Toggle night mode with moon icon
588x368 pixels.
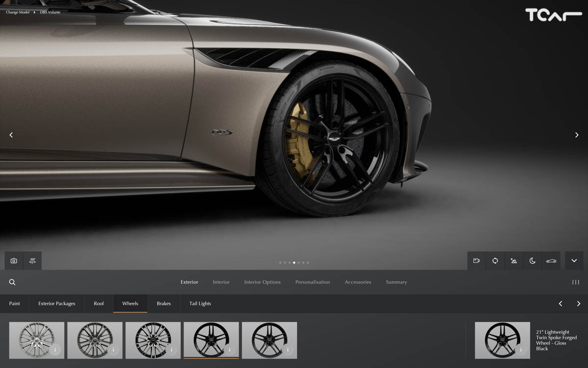click(x=532, y=261)
